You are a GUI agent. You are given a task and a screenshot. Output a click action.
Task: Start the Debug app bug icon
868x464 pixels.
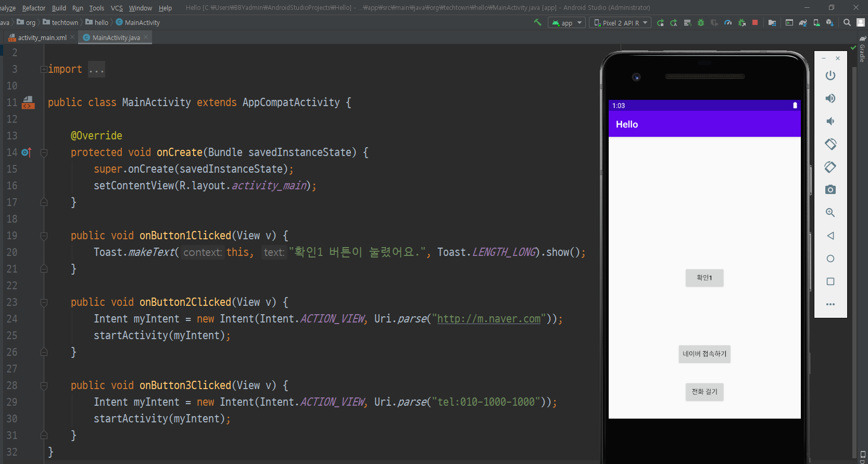click(x=701, y=23)
